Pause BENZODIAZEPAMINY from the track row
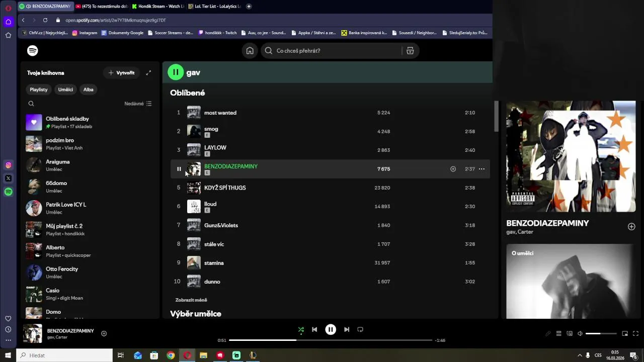The height and width of the screenshot is (362, 644). click(179, 169)
